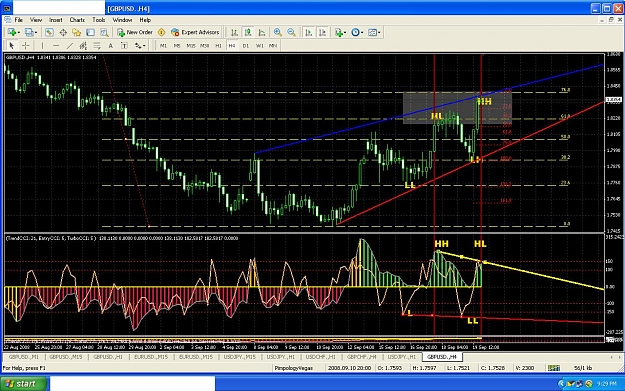This screenshot has width=625, height=391.
Task: Switch timeframe to H1
Action: point(218,46)
